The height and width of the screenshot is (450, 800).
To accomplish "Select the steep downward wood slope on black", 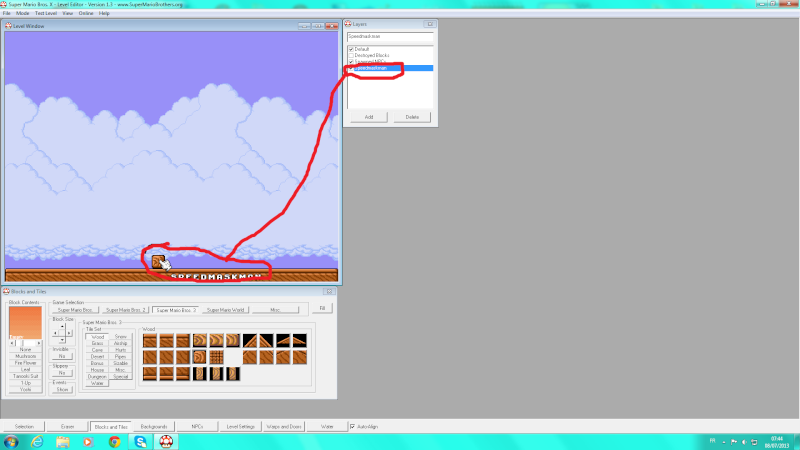I will click(x=266, y=341).
